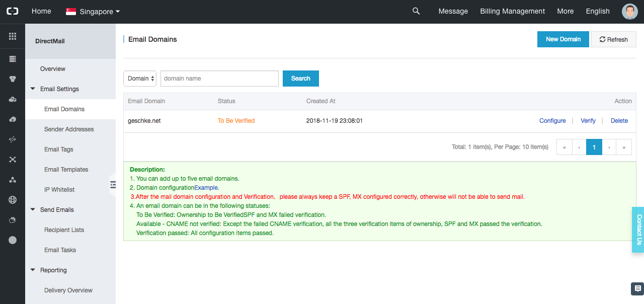Collapse the navigation panel handle
This screenshot has height=304, width=644.
click(113, 185)
